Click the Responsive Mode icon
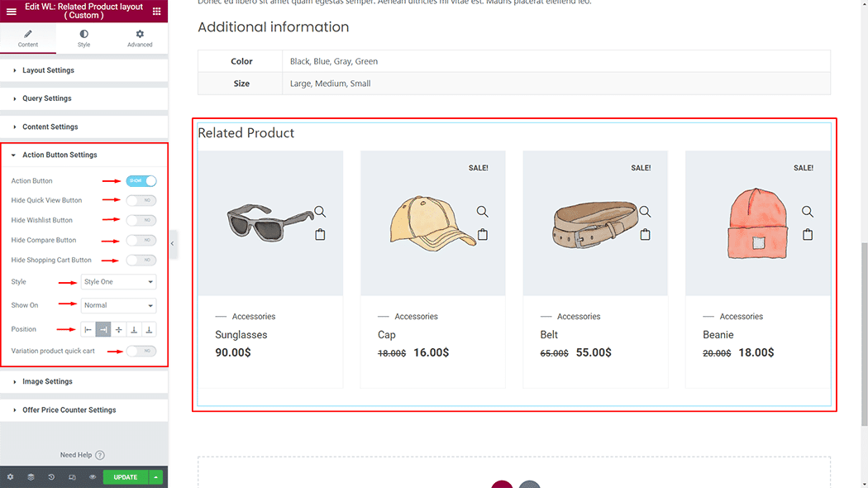 pyautogui.click(x=72, y=477)
